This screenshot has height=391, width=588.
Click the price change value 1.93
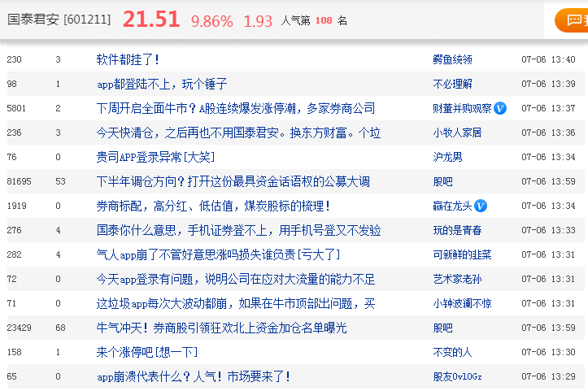click(258, 21)
